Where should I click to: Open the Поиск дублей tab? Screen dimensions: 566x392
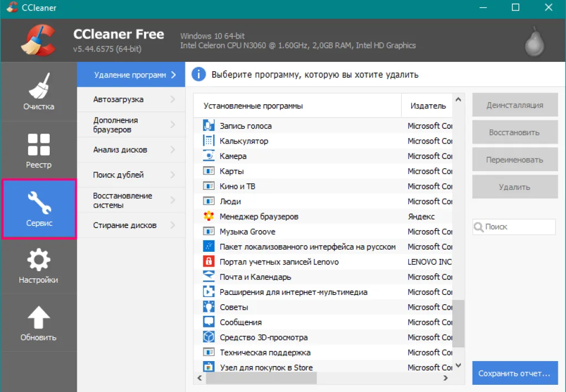click(x=131, y=175)
